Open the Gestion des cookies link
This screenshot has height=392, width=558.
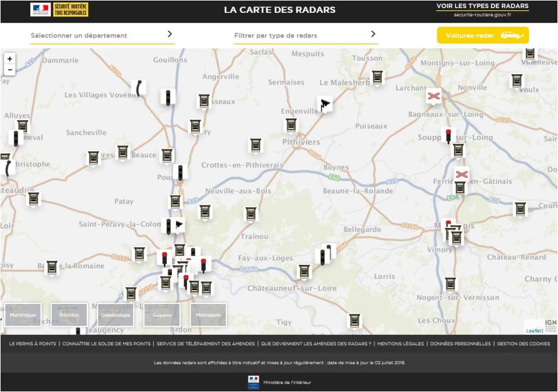click(x=524, y=344)
